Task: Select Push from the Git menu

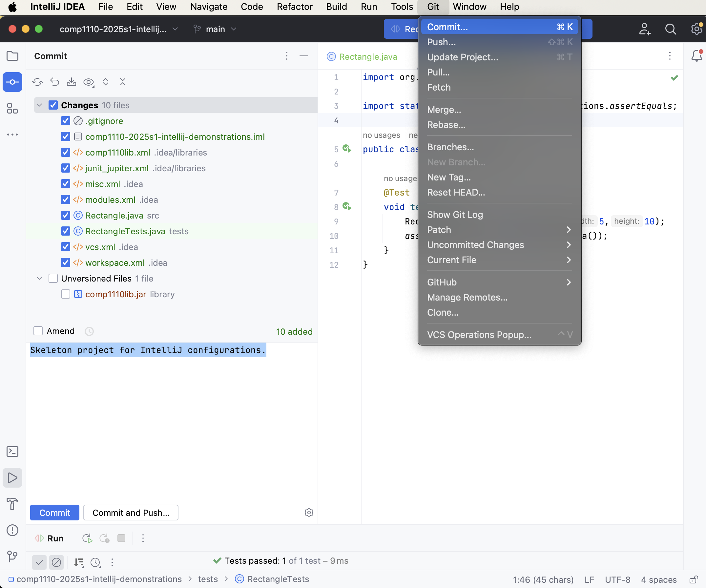Action: [x=442, y=42]
